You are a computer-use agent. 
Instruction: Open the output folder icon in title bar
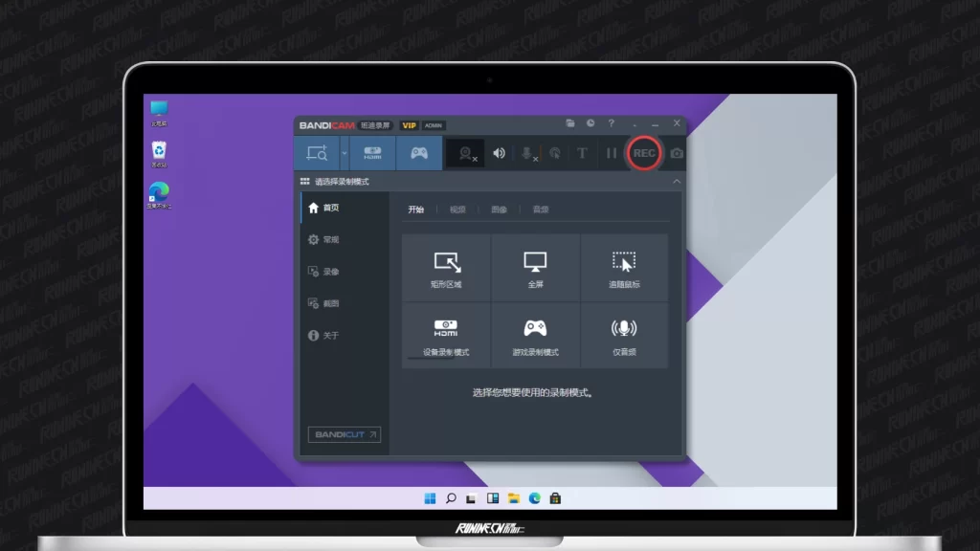[x=570, y=124]
